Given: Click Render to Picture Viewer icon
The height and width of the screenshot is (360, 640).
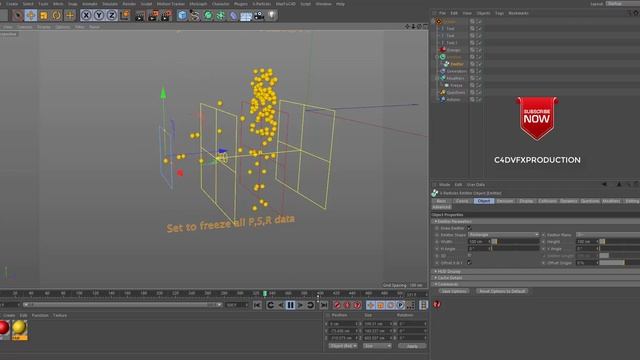Looking at the screenshot, I should pyautogui.click(x=153, y=16).
